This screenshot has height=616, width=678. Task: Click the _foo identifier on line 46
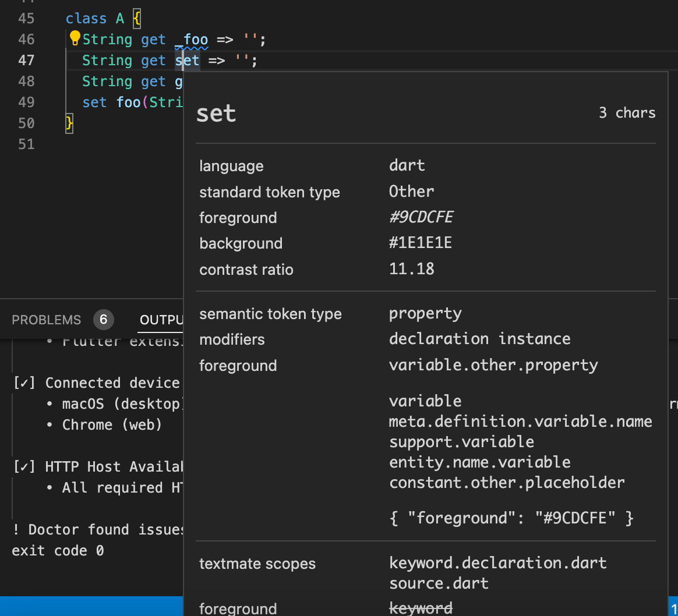pyautogui.click(x=192, y=40)
